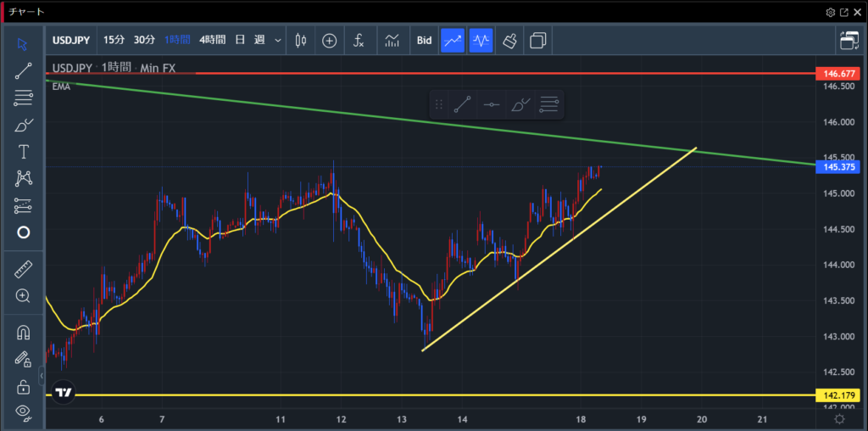Close the チャート panel
The width and height of the screenshot is (868, 431).
pyautogui.click(x=858, y=12)
